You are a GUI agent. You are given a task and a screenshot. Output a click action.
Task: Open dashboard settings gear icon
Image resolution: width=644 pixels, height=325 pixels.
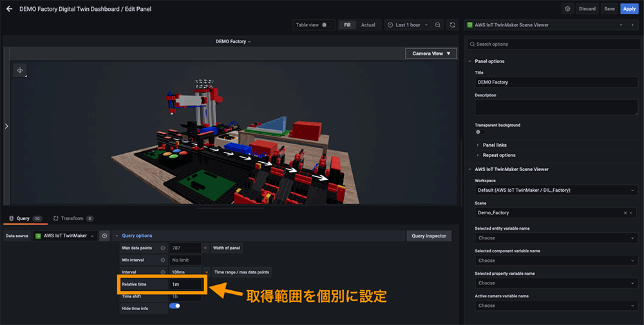tap(567, 8)
